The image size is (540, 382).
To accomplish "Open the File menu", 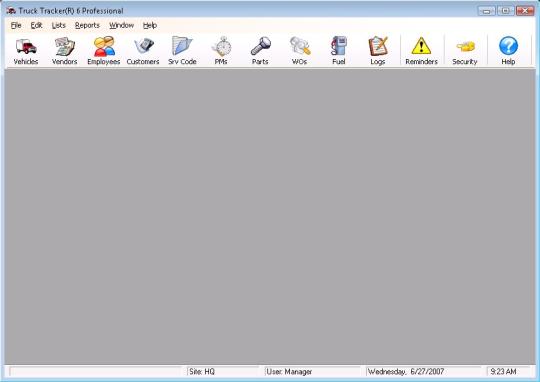I will [16, 25].
